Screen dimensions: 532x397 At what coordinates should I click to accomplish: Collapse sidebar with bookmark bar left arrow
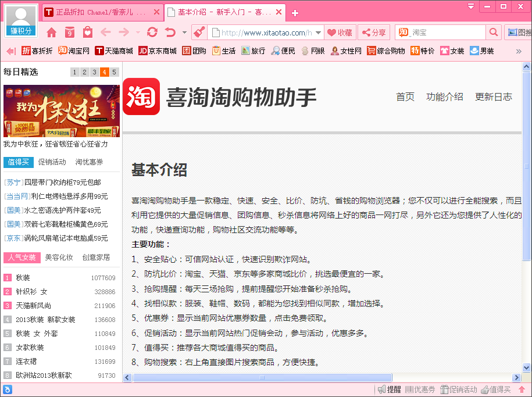(x=11, y=51)
